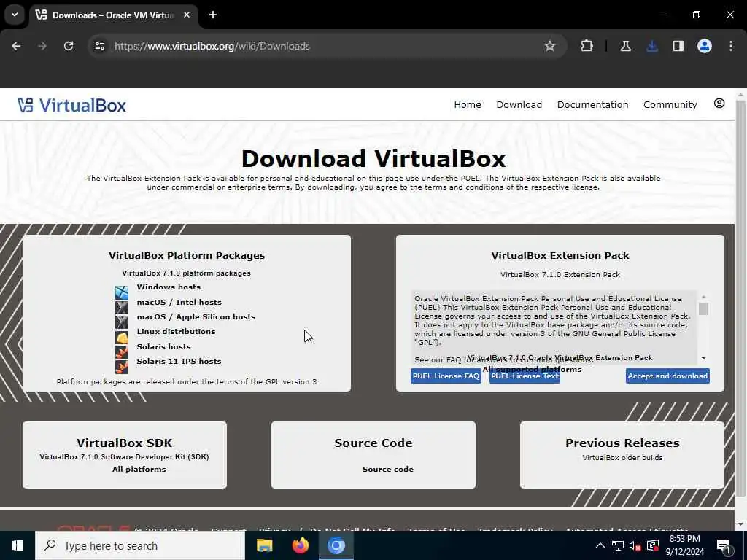Open Chrome Labs flask icon

point(625,46)
